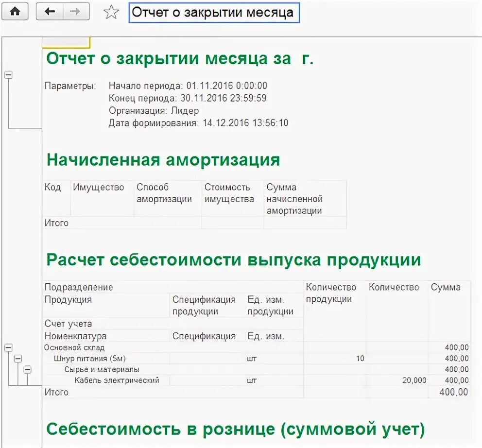Click the 'Код' column header
The width and height of the screenshot is (482, 448).
tap(56, 198)
